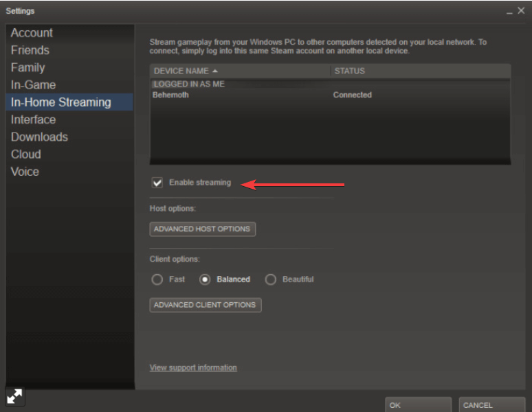Select the Beautiful client option
The height and width of the screenshot is (412, 532).
270,279
